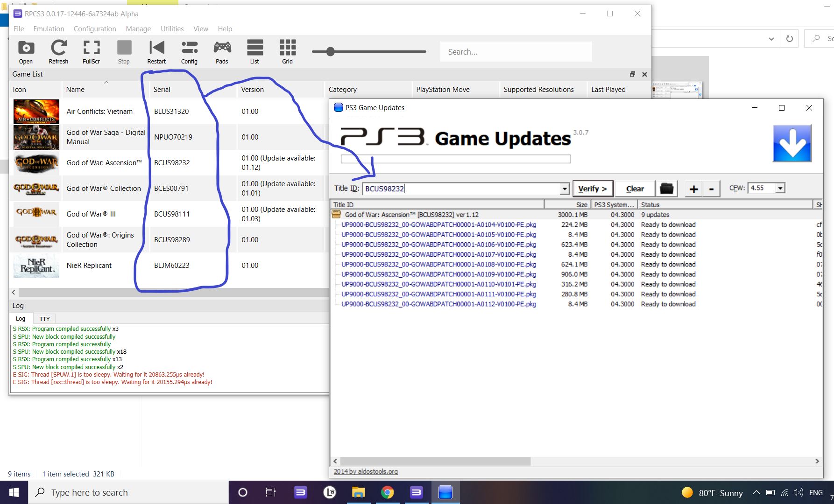This screenshot has height=504, width=834.
Task: Browse folders with the folder icon beside Clear
Action: pyautogui.click(x=666, y=188)
